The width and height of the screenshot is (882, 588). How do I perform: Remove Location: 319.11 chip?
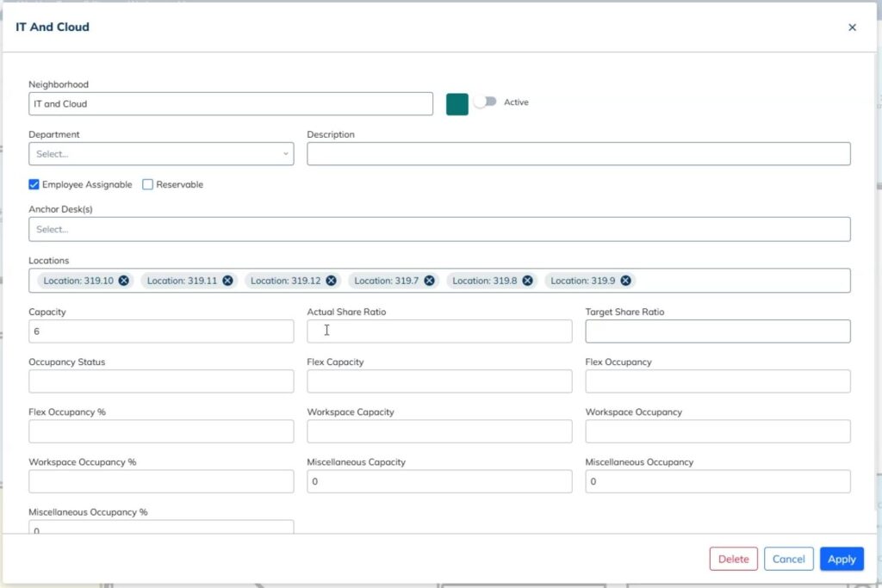coord(227,281)
